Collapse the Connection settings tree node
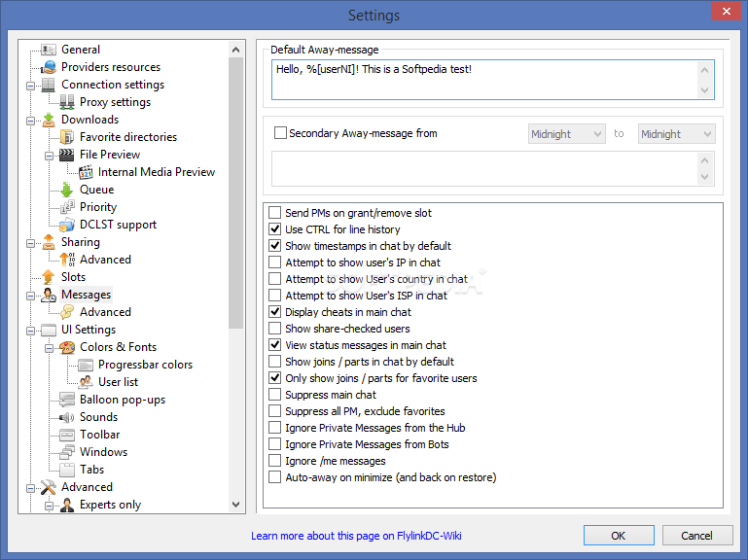Screen dimensions: 748x560 point(30,86)
